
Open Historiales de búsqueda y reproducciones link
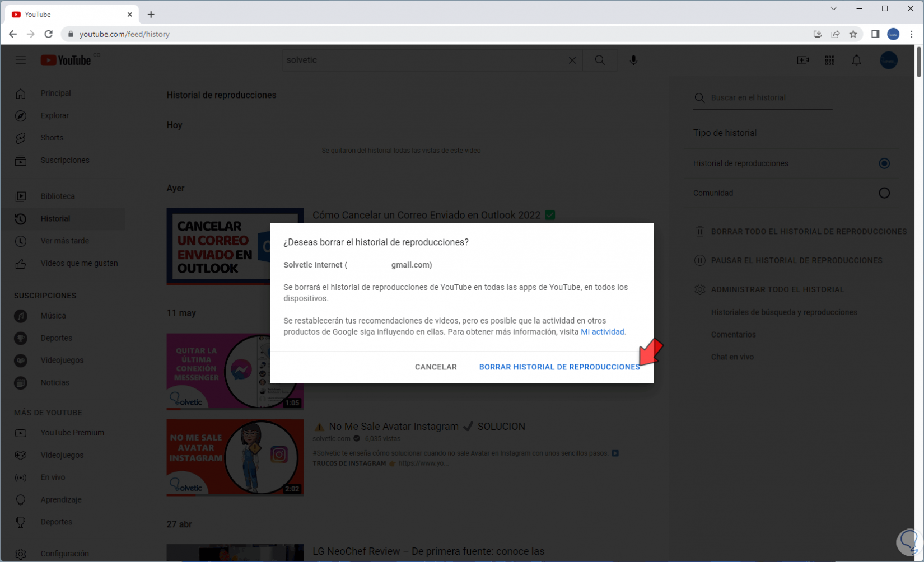(784, 312)
